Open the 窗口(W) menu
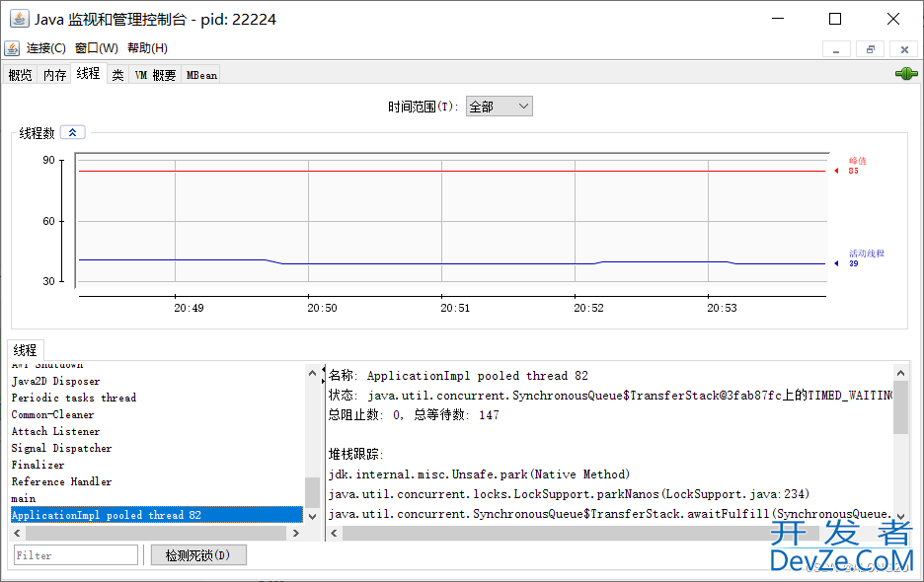Image resolution: width=924 pixels, height=582 pixels. [x=97, y=48]
